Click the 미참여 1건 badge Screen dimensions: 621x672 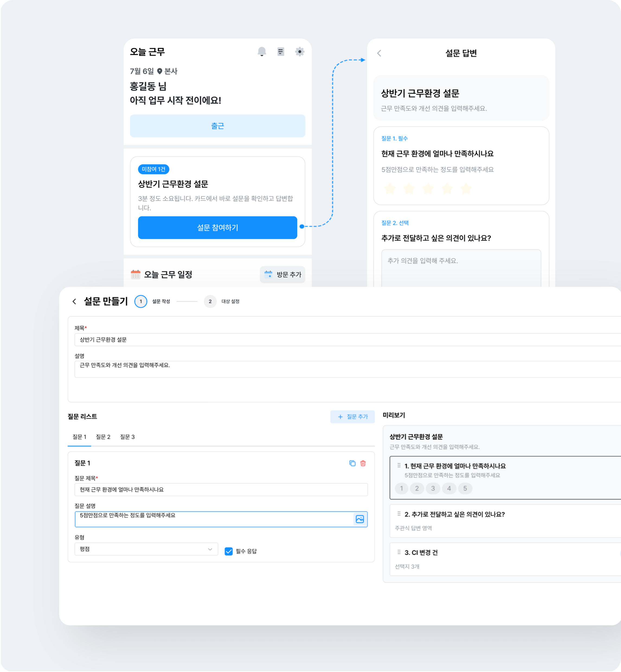tap(154, 169)
